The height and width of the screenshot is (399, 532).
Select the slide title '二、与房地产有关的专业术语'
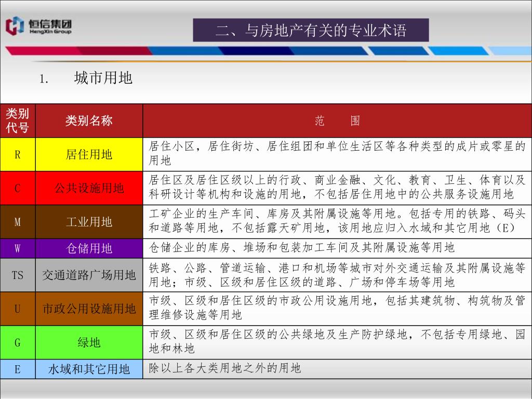311,30
